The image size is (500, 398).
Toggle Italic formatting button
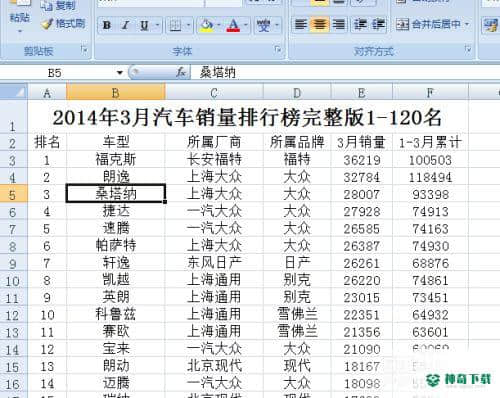[126, 25]
